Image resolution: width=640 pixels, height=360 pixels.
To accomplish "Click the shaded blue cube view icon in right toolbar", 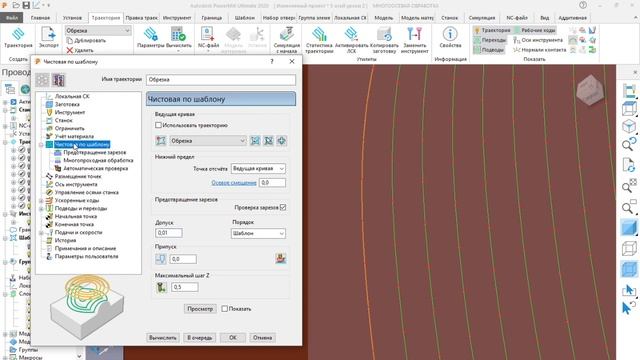I will pyautogui.click(x=629, y=228).
